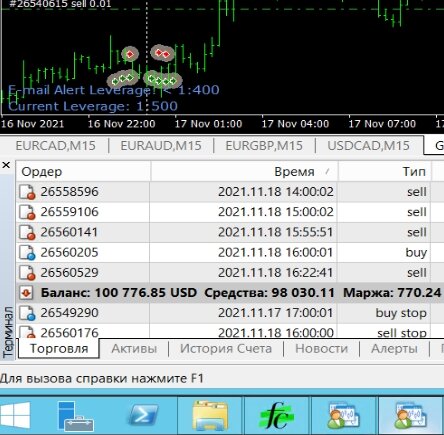Image resolution: width=444 pixels, height=435 pixels.
Task: Close the Terminal panel with X
Action: (x=6, y=165)
